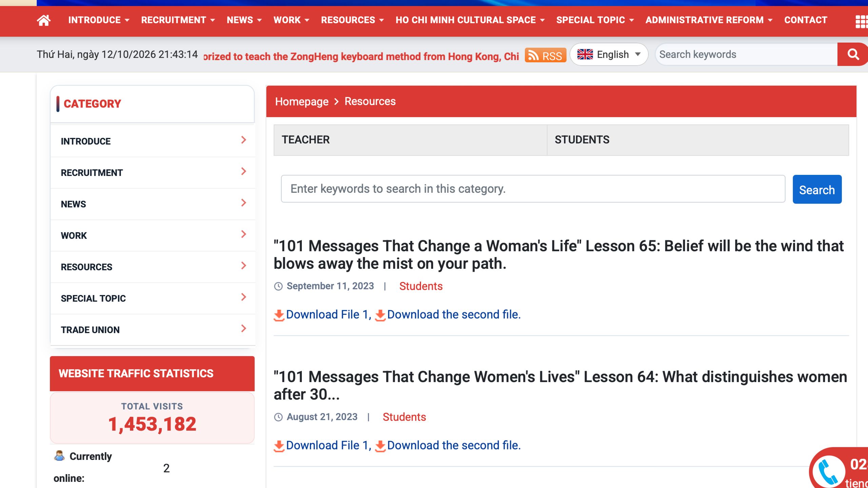Viewport: 868px width, 488px height.
Task: Open the apps grid icon in the navbar
Action: pos(861,21)
